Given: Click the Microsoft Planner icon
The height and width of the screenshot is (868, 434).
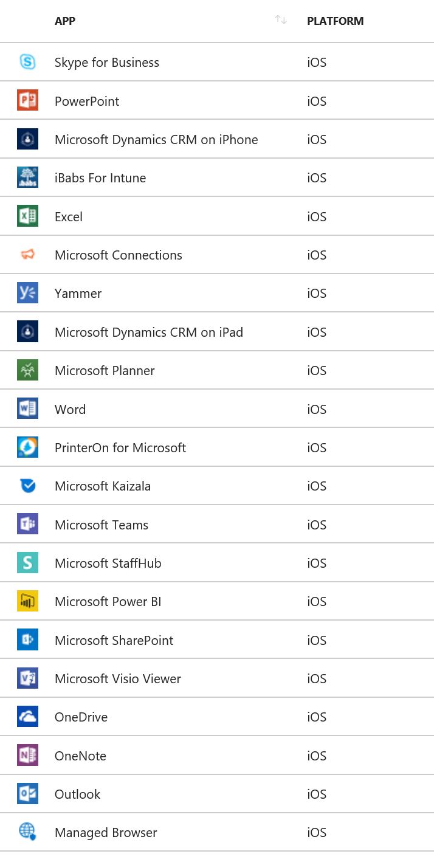Looking at the screenshot, I should click(x=27, y=370).
